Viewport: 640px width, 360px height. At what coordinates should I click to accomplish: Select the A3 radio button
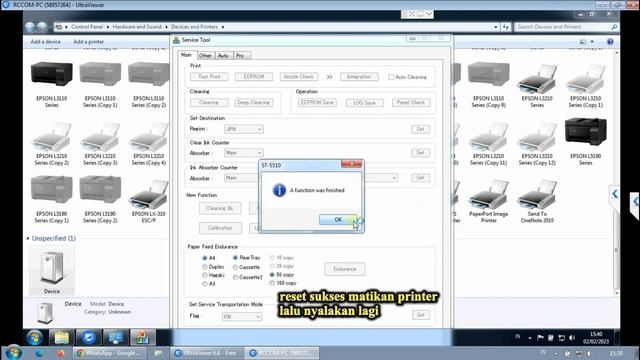tap(205, 284)
